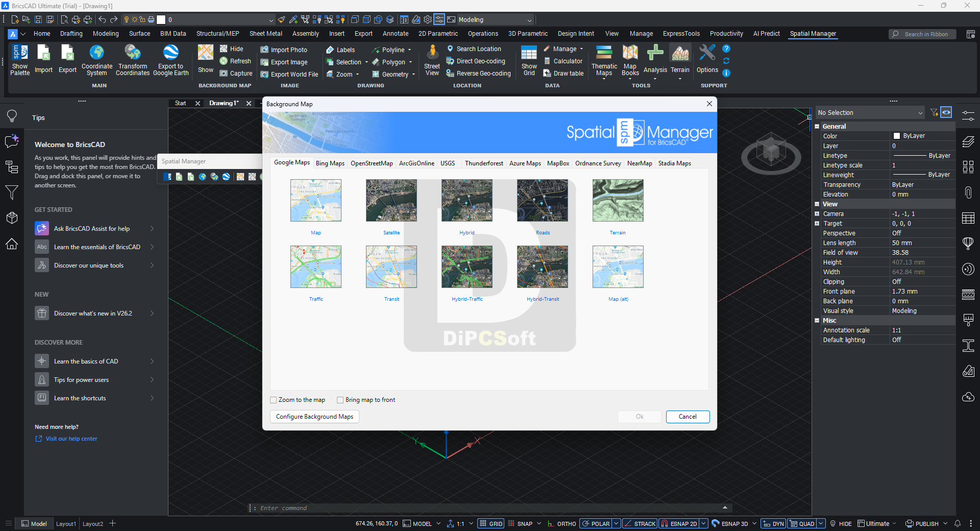The width and height of the screenshot is (980, 531).
Task: Toggle HIDE in status bar
Action: point(841,523)
